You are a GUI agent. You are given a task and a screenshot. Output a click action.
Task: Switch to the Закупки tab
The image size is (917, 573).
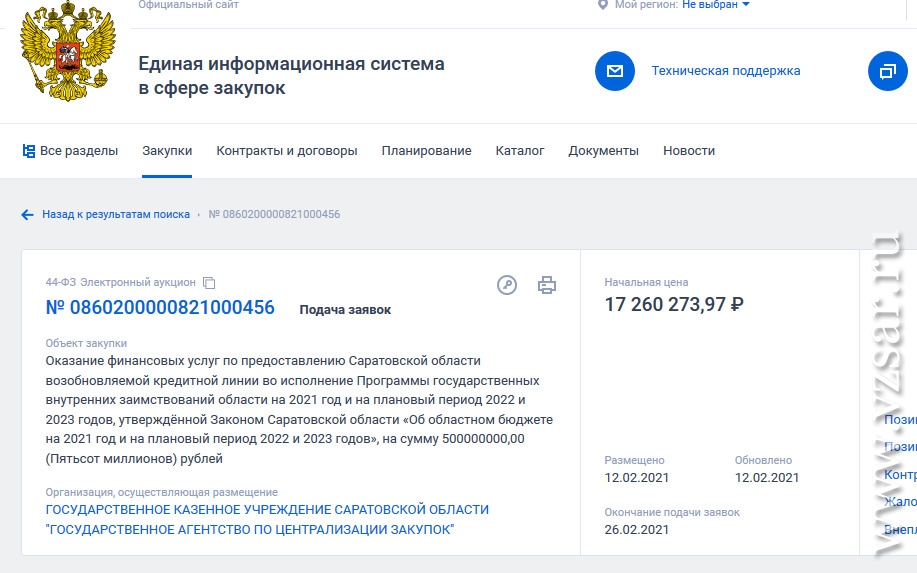pos(167,151)
